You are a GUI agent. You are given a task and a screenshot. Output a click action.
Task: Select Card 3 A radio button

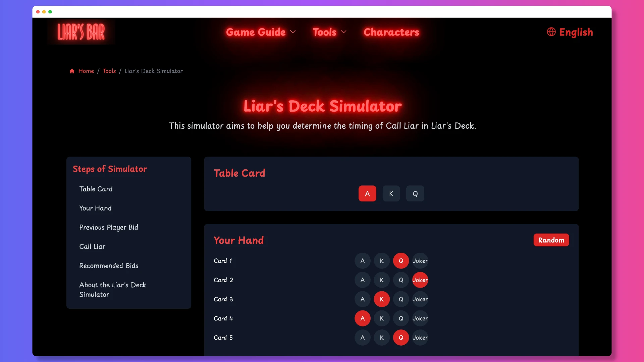pyautogui.click(x=362, y=299)
